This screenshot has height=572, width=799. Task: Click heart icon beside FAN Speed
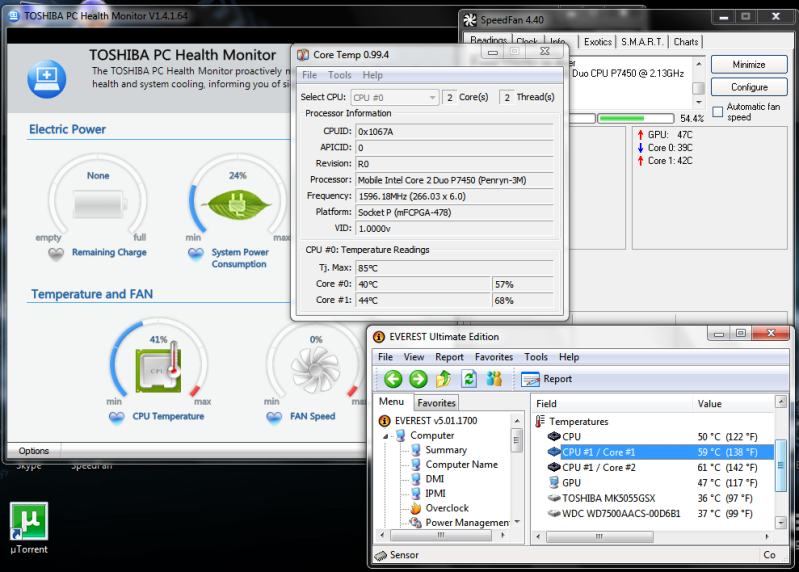274,418
